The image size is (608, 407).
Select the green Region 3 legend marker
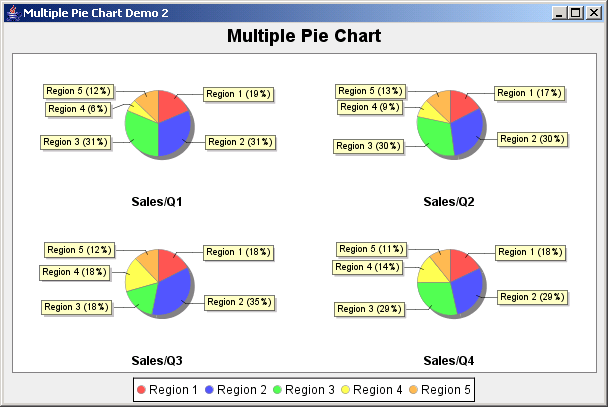coord(277,389)
